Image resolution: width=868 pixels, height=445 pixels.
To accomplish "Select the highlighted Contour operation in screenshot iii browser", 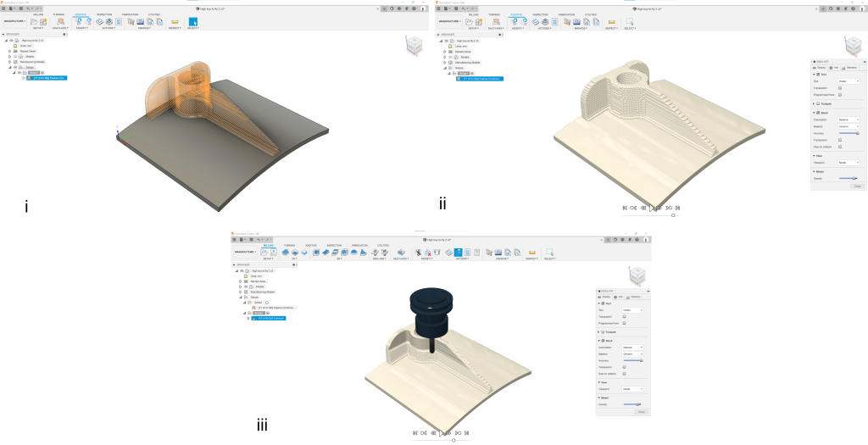I will pos(269,318).
